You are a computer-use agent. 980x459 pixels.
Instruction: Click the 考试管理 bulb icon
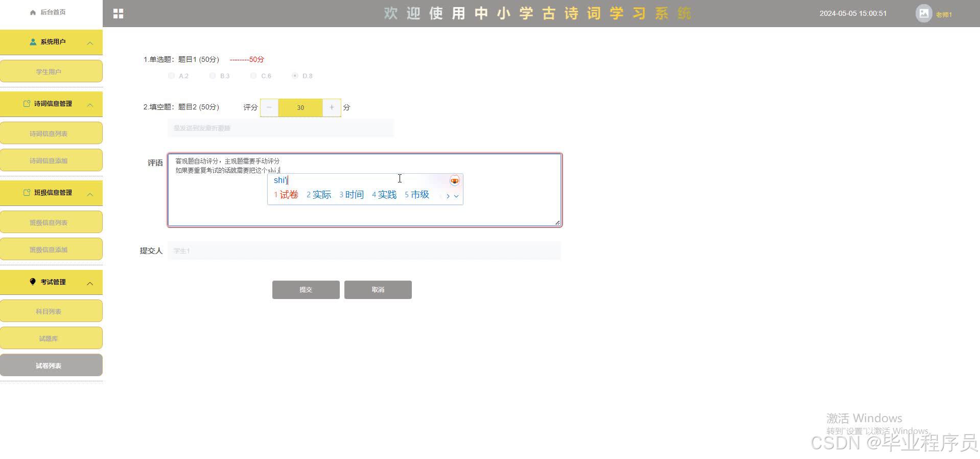[x=33, y=282]
